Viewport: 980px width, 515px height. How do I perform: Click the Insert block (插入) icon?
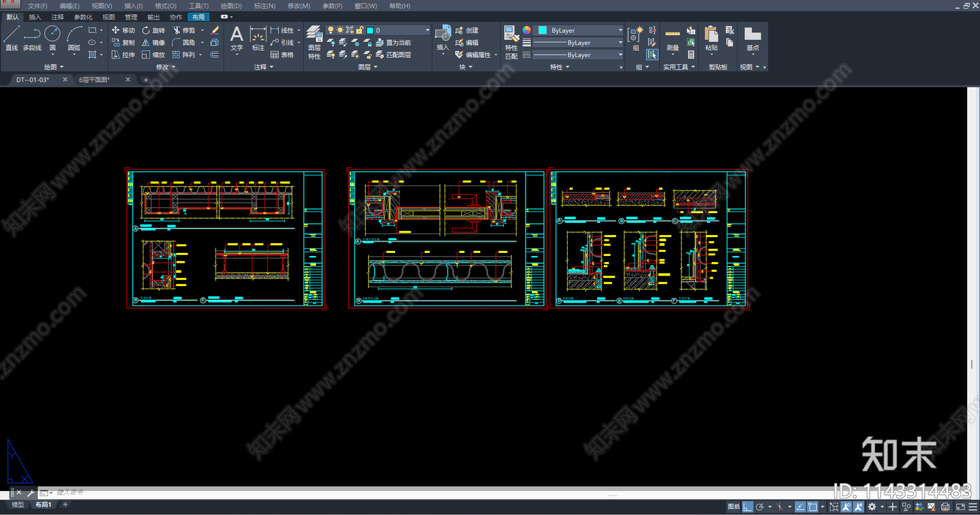443,39
